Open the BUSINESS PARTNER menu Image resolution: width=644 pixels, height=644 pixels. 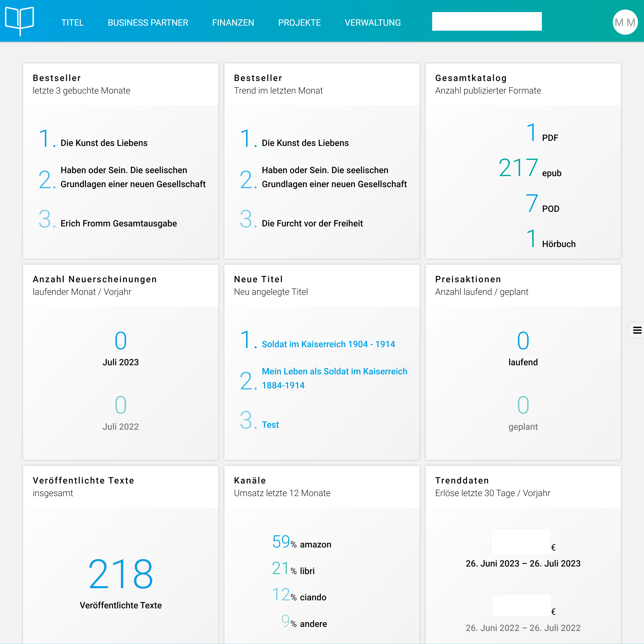[x=148, y=23]
